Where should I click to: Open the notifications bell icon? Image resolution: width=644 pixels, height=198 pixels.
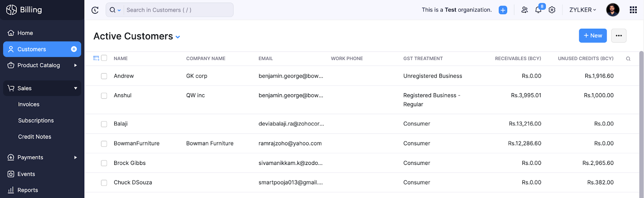point(538,10)
